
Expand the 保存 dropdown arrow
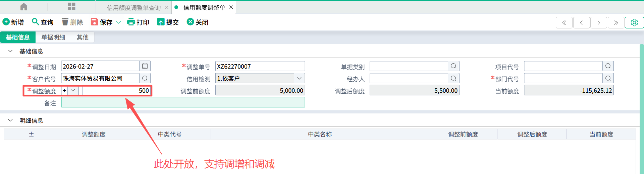(x=118, y=22)
